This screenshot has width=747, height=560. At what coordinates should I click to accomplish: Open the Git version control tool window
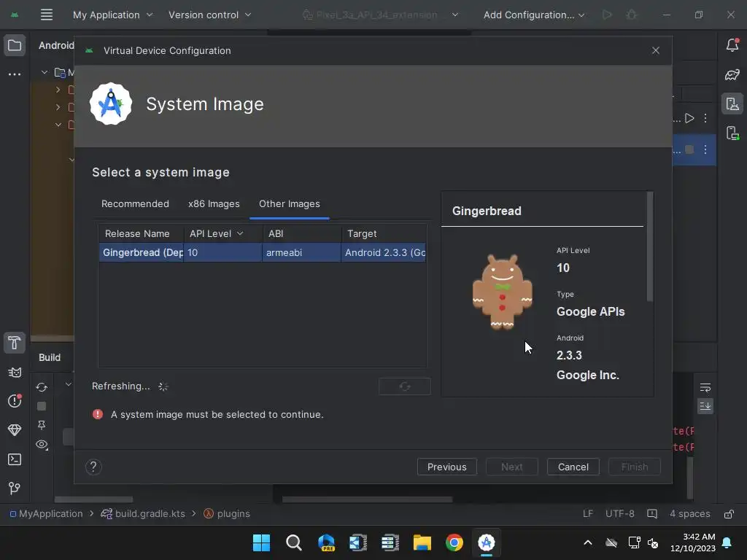coord(15,488)
